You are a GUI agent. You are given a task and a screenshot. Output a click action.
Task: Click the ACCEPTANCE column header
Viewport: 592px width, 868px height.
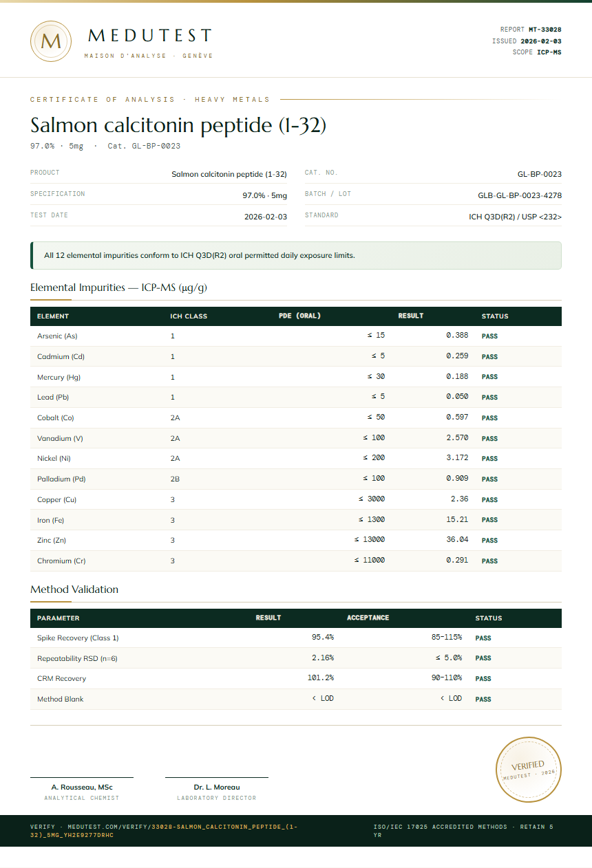(x=368, y=618)
